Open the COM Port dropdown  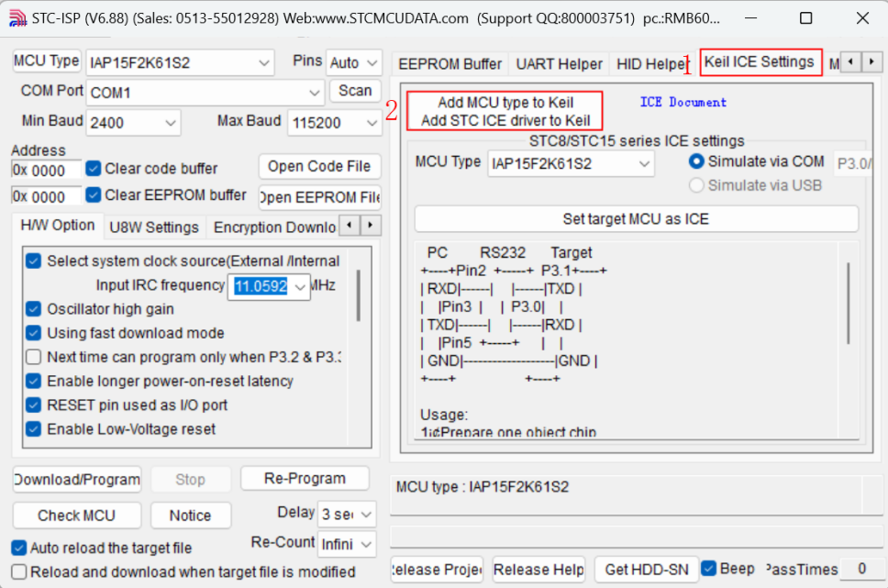[x=315, y=93]
